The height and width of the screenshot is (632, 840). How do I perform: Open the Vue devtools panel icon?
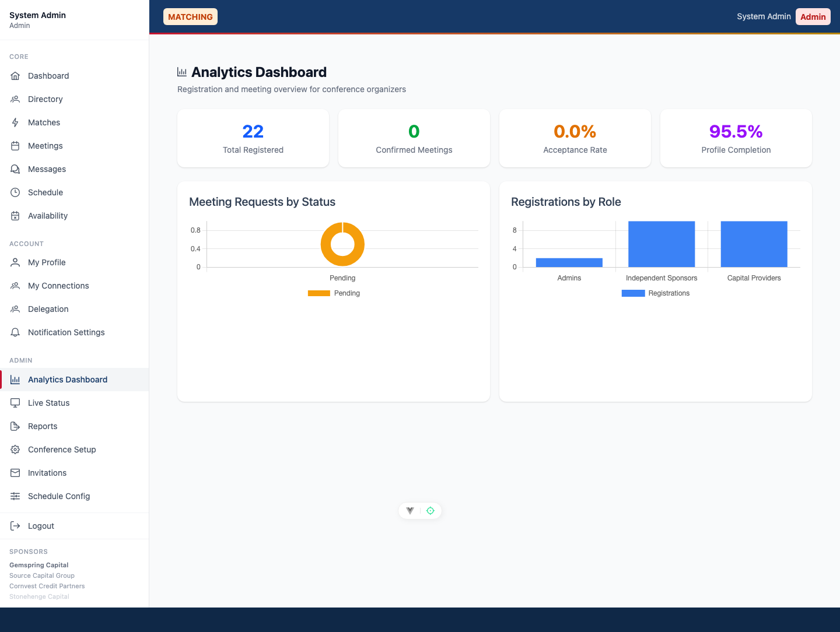point(409,510)
